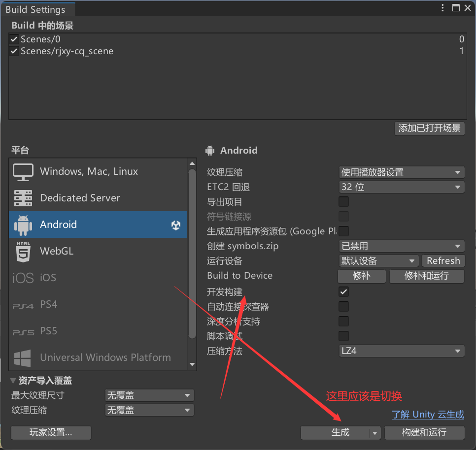Click the 添加已打开场景 button
Image resolution: width=476 pixels, height=450 pixels.
(x=430, y=129)
